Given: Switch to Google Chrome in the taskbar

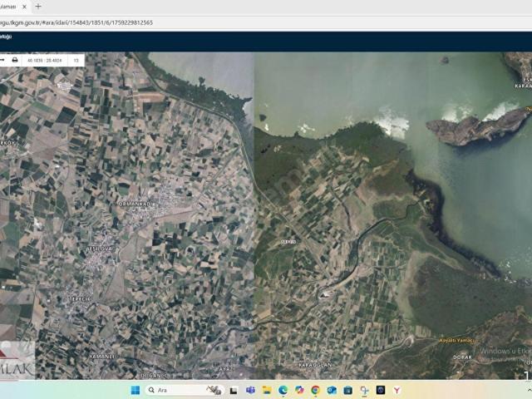Looking at the screenshot, I should coord(315,390).
